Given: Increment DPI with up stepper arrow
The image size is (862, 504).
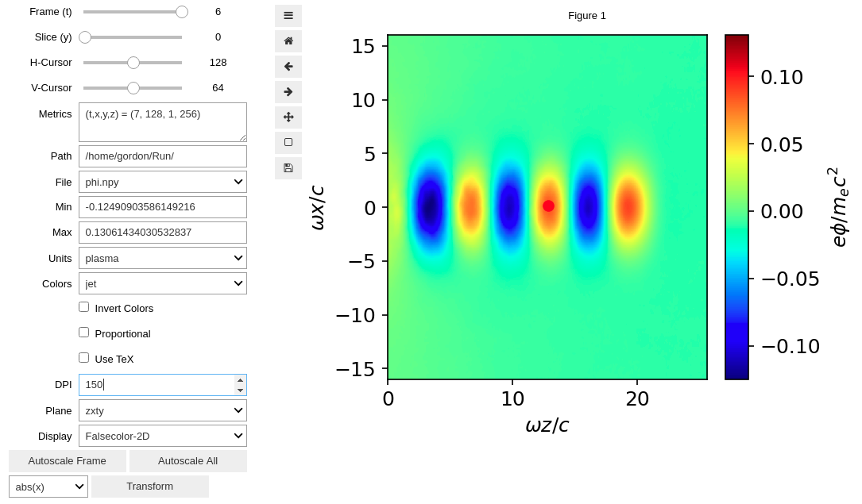Looking at the screenshot, I should [240, 380].
